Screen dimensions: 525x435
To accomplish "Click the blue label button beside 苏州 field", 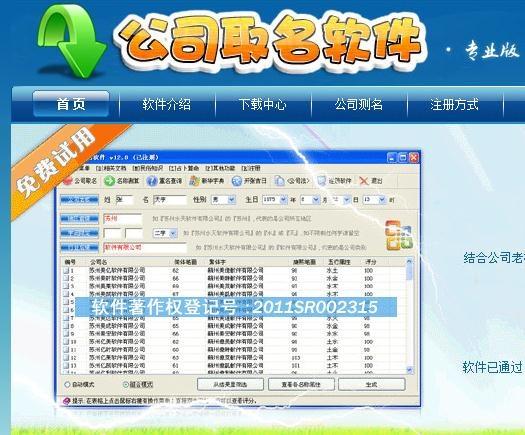I will click(x=79, y=219).
